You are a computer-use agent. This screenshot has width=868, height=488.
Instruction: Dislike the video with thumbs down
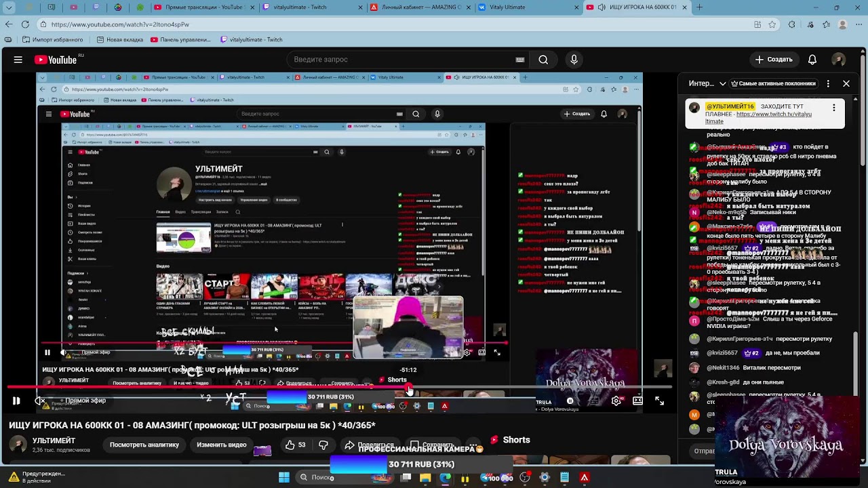323,445
